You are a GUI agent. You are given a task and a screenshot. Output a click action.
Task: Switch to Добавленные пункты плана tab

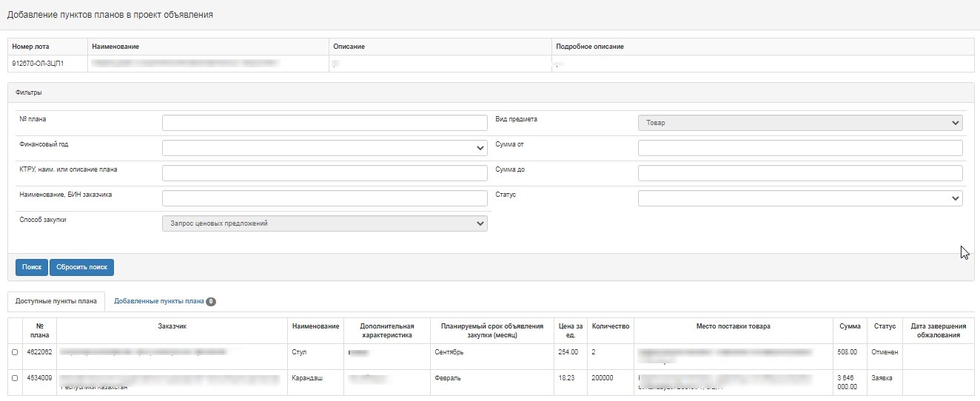click(164, 301)
